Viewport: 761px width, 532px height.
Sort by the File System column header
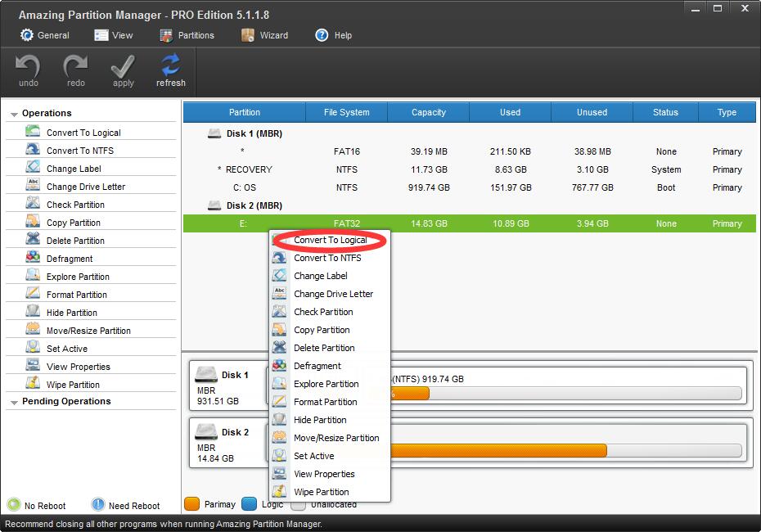346,112
